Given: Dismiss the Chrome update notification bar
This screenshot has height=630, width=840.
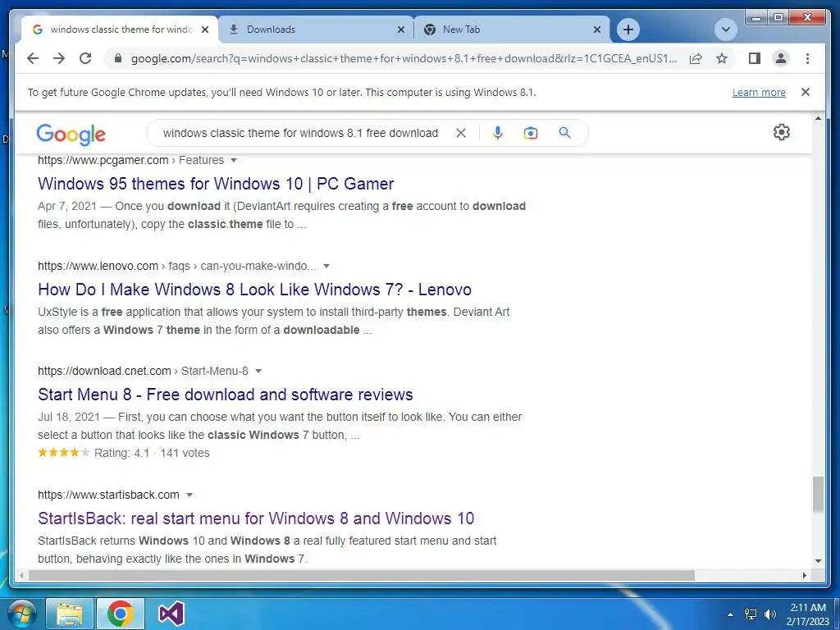Looking at the screenshot, I should click(805, 92).
